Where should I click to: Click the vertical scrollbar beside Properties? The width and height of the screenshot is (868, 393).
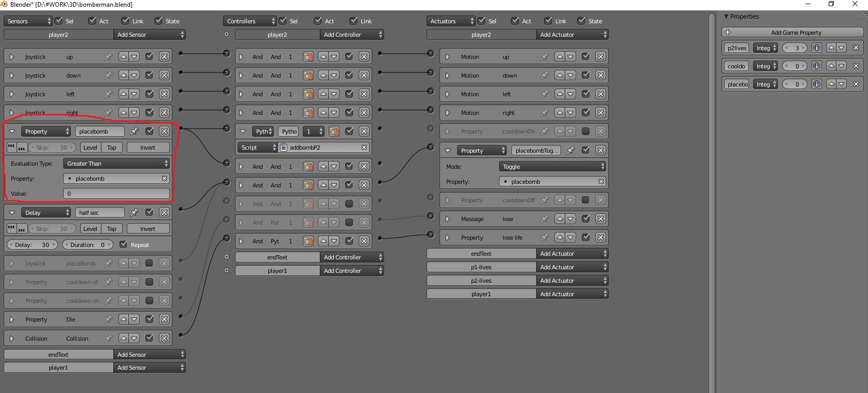tap(712, 202)
